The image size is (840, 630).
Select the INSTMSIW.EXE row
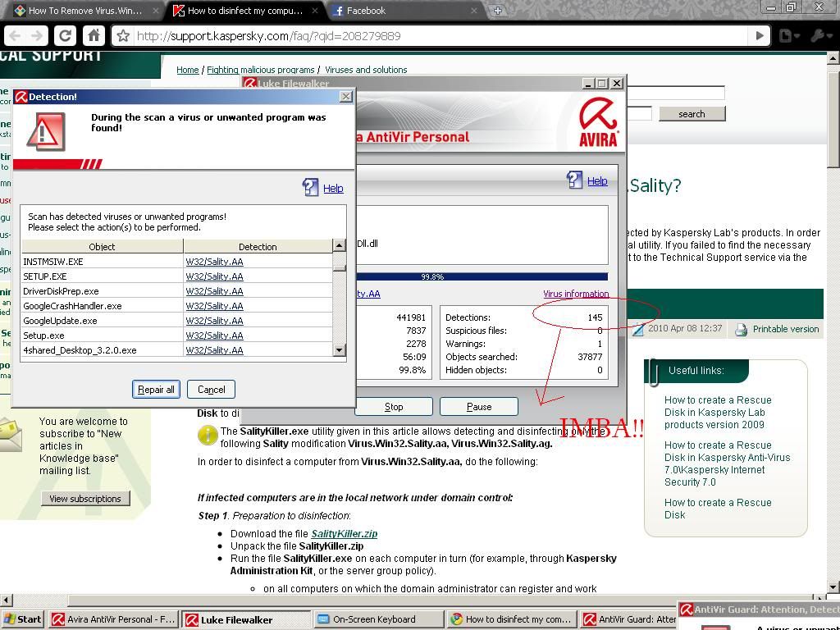[x=177, y=262]
